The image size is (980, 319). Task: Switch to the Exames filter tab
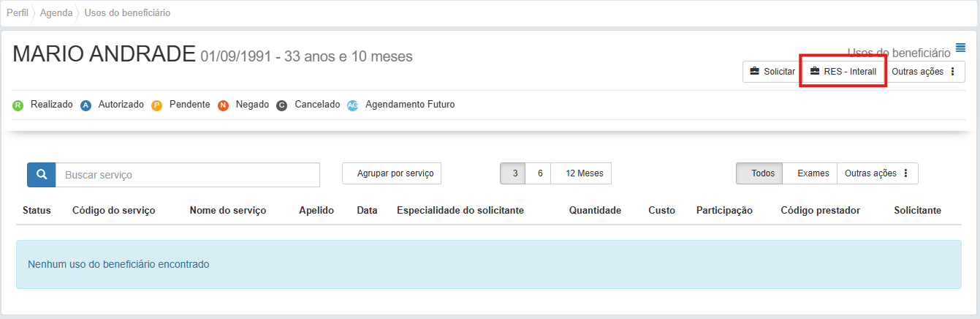813,173
